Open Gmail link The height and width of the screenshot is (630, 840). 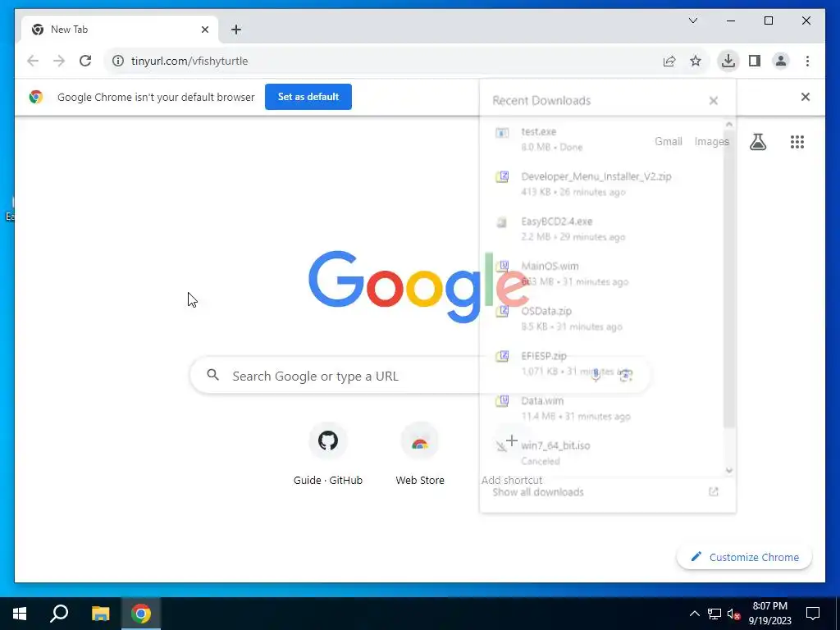point(668,142)
